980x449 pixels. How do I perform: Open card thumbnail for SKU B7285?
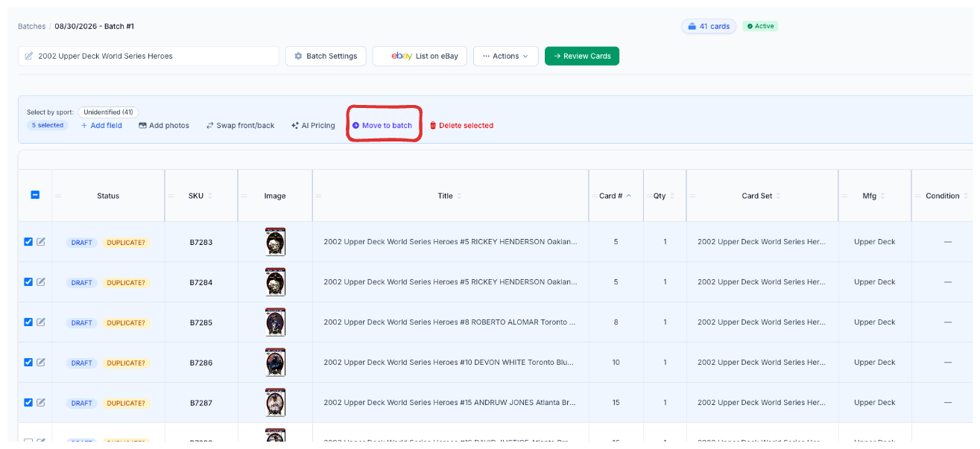(275, 322)
